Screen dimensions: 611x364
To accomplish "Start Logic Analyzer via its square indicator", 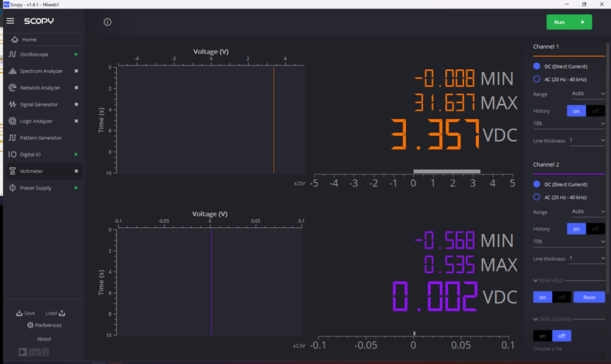I will 76,121.
